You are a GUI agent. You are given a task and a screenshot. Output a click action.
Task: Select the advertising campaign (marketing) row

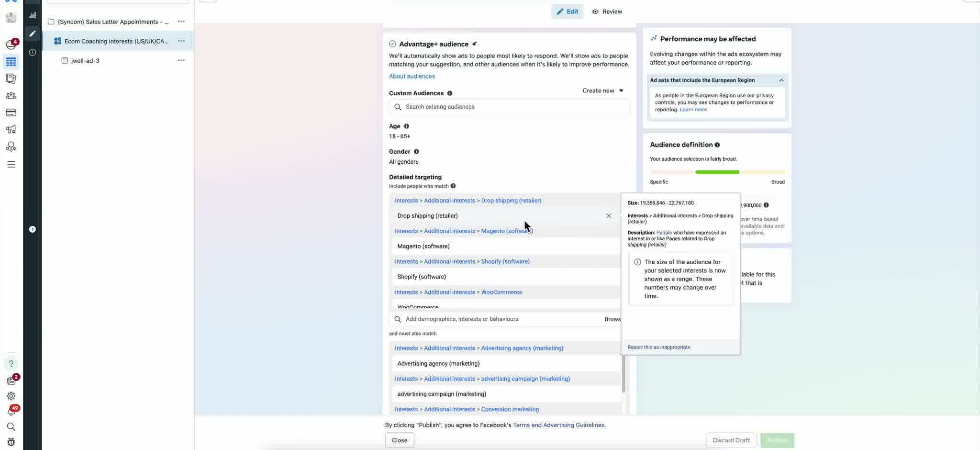coord(506,394)
